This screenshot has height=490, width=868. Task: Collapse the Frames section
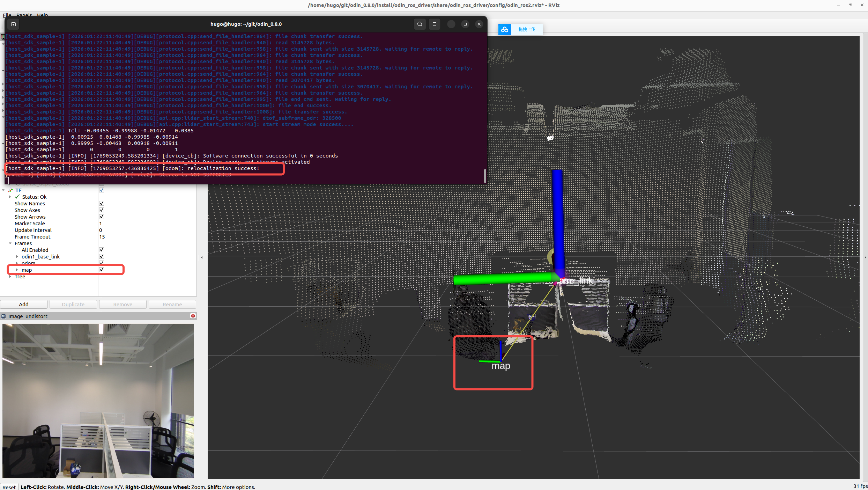click(x=10, y=243)
